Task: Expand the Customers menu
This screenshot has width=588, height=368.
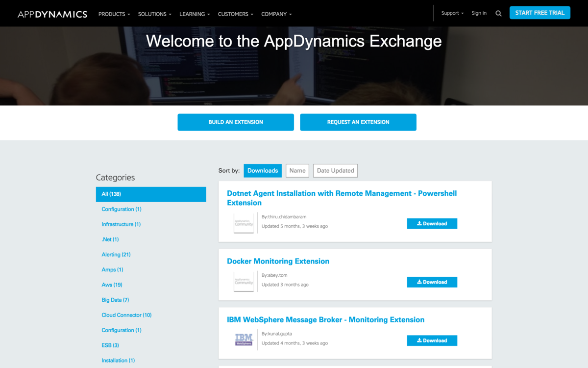Action: pyautogui.click(x=236, y=14)
